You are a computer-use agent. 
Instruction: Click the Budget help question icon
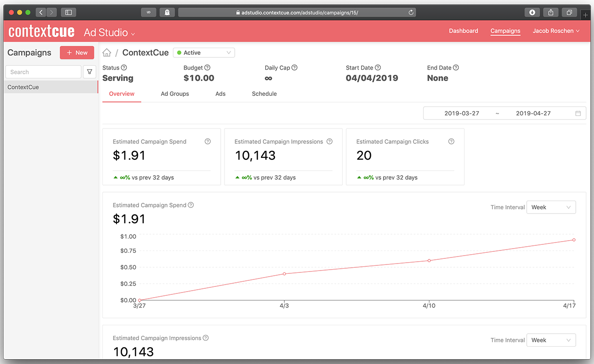point(207,68)
